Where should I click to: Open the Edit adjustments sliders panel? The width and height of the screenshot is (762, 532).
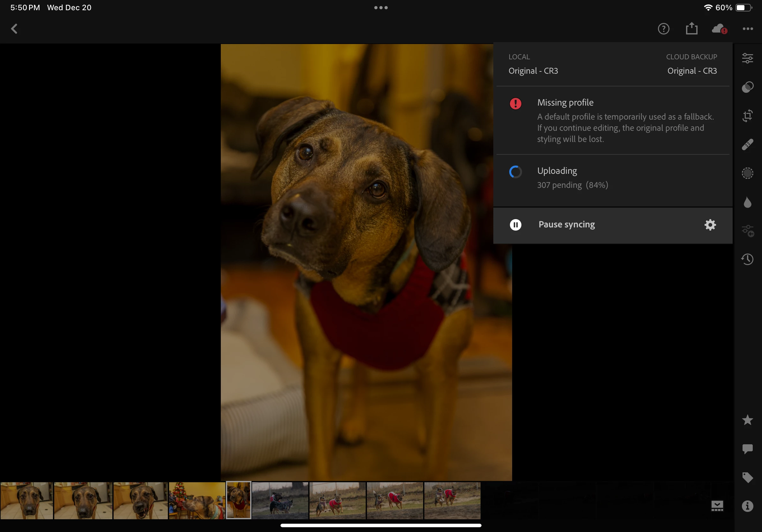click(747, 58)
